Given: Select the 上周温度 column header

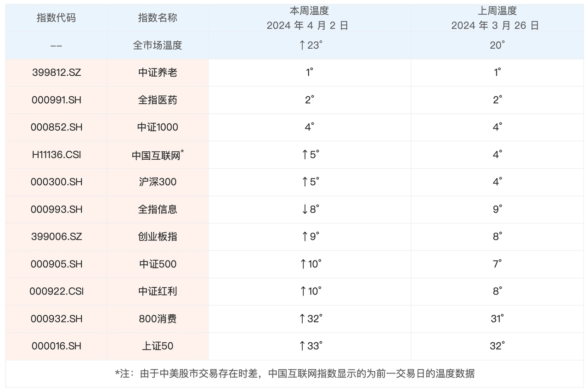Looking at the screenshot, I should click(x=497, y=11).
